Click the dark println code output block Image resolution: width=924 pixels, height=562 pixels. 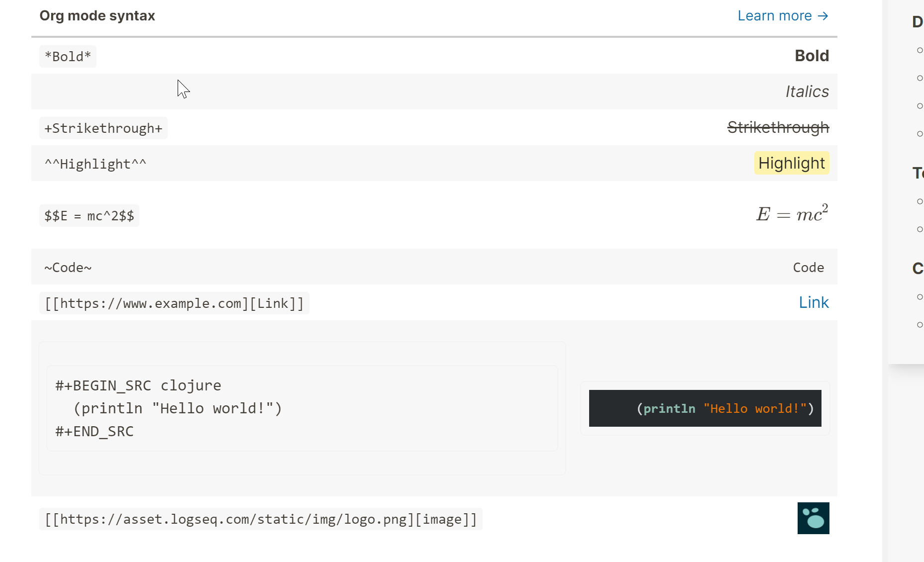coord(704,408)
